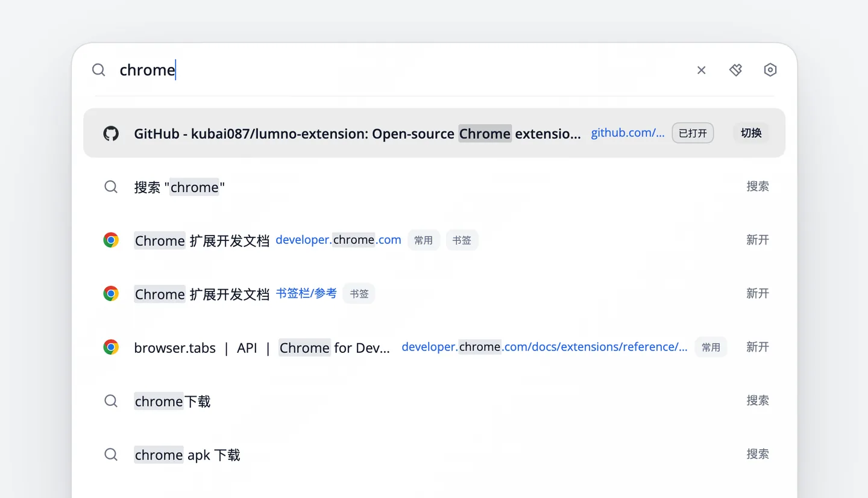868x498 pixels.
Task: Click Chrome logo on developer.chrome.com bookmark row
Action: tap(111, 240)
